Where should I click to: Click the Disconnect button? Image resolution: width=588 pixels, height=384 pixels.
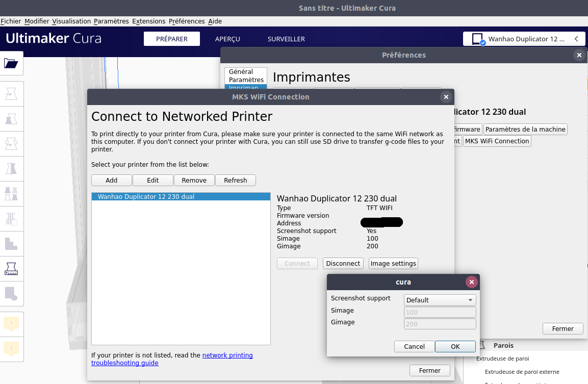click(x=343, y=263)
